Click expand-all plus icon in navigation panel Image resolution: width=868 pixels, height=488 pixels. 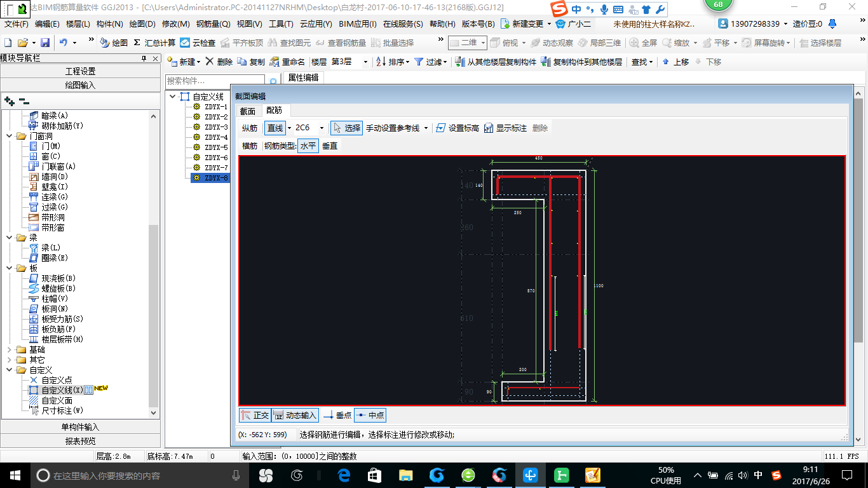[10, 100]
